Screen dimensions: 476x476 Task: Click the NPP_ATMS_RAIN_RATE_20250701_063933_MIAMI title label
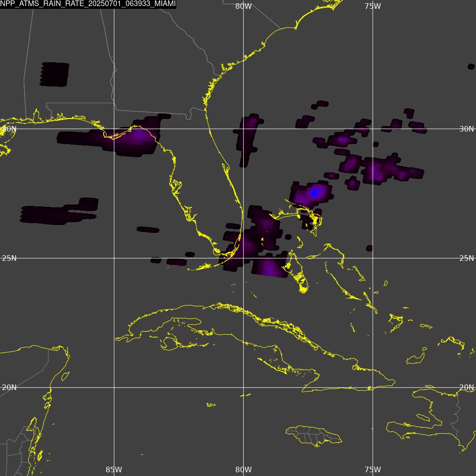(88, 4)
